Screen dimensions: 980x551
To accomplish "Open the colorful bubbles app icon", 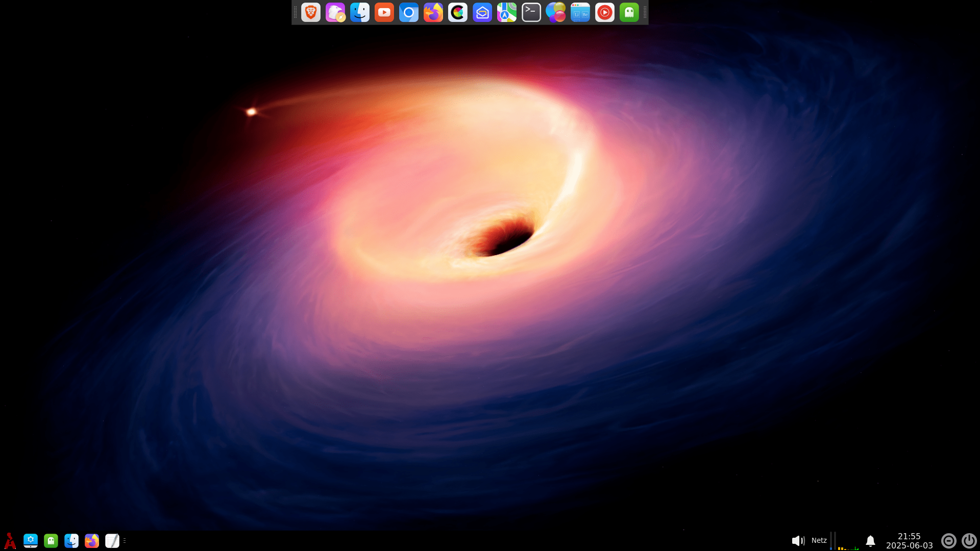I will point(555,12).
